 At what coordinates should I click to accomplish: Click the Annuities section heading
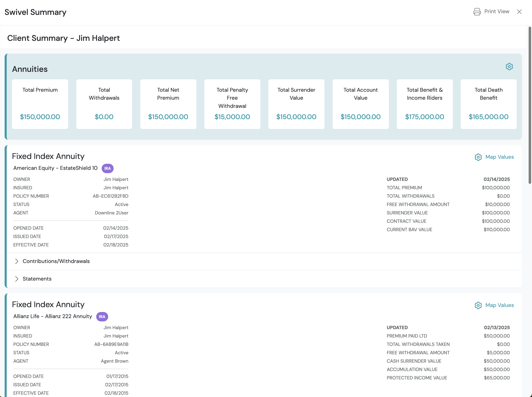pos(30,69)
